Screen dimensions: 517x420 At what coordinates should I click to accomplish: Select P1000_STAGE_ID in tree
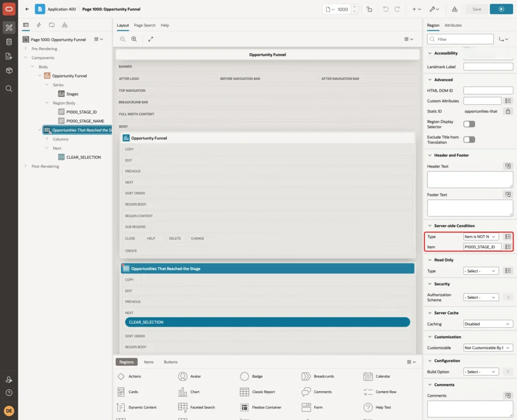click(x=81, y=112)
